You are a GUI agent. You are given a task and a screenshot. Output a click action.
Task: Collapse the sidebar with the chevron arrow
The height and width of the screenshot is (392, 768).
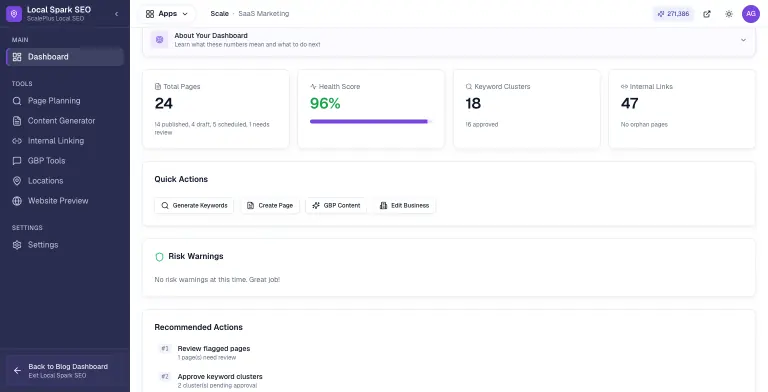coord(117,14)
